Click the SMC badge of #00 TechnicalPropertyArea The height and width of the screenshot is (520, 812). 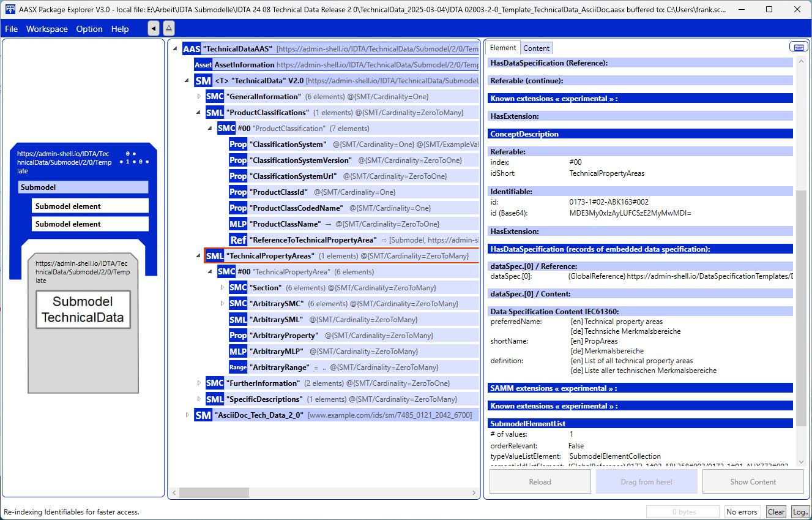coord(226,272)
